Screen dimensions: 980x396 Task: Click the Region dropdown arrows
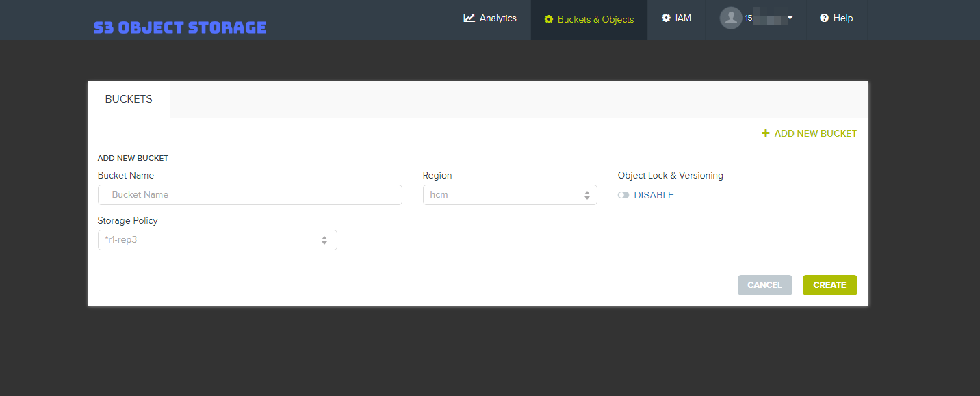pyautogui.click(x=586, y=195)
